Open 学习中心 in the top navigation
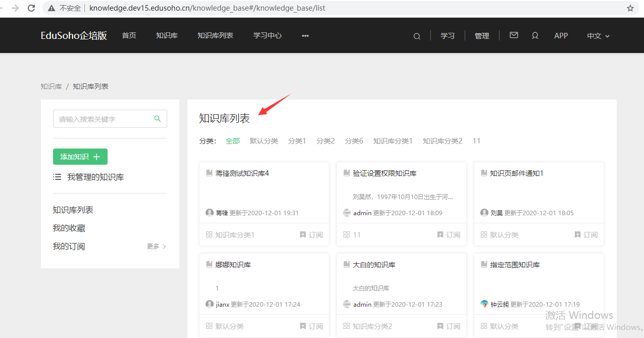644x338 pixels. coord(267,35)
